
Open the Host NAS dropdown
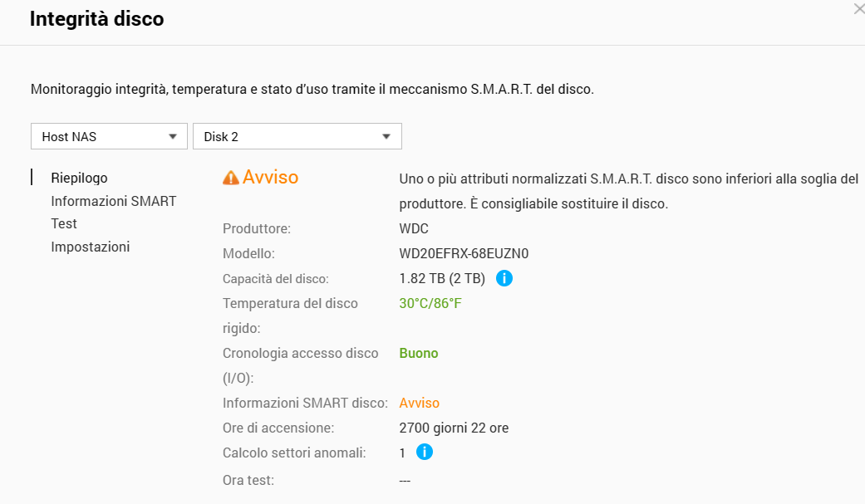pyautogui.click(x=109, y=136)
